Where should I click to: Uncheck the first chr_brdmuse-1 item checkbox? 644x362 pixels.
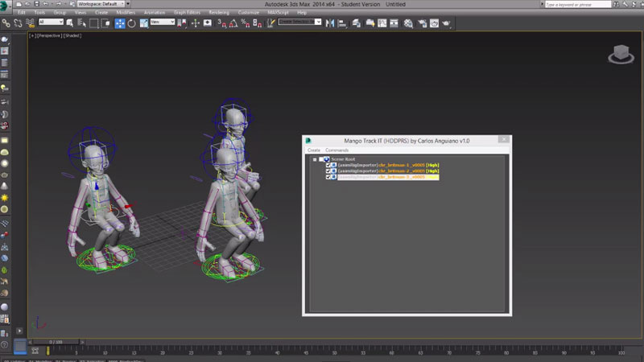click(328, 165)
